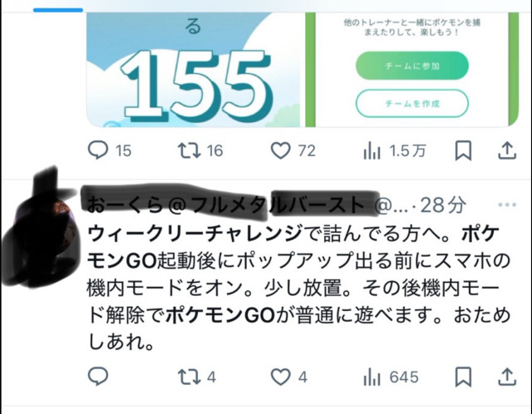
Task: Open the おーくら@フルメタルバースト profile name
Action: (226, 205)
